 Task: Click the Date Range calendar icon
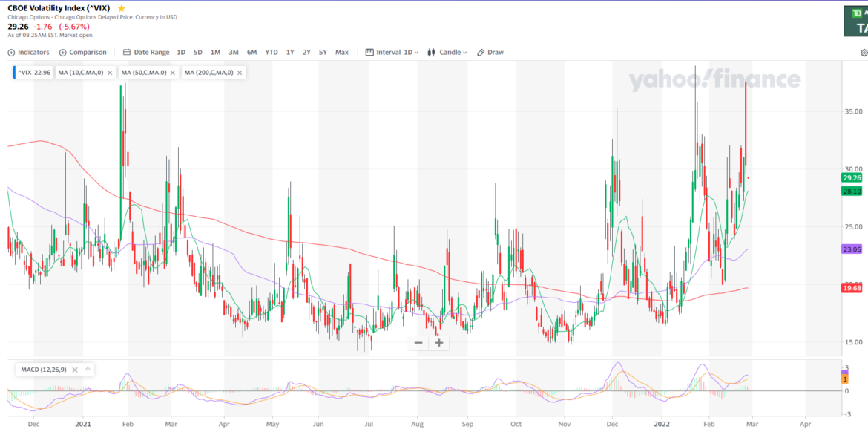[126, 52]
